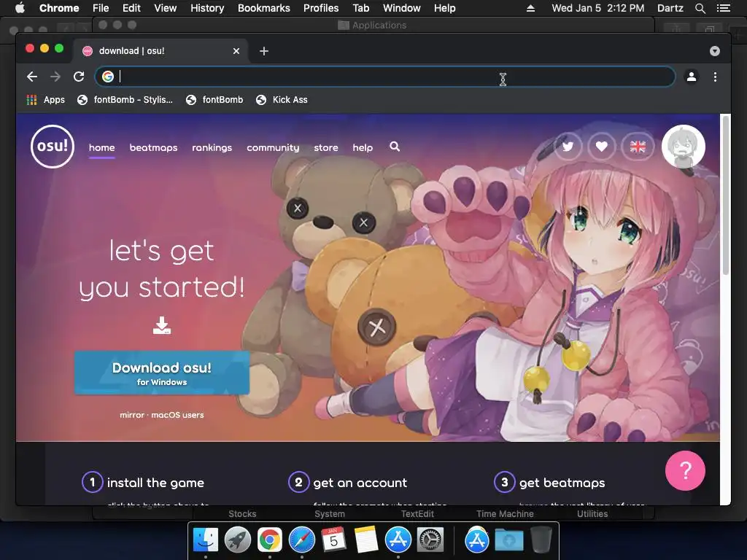Click the date and time in menu bar

[x=598, y=8]
